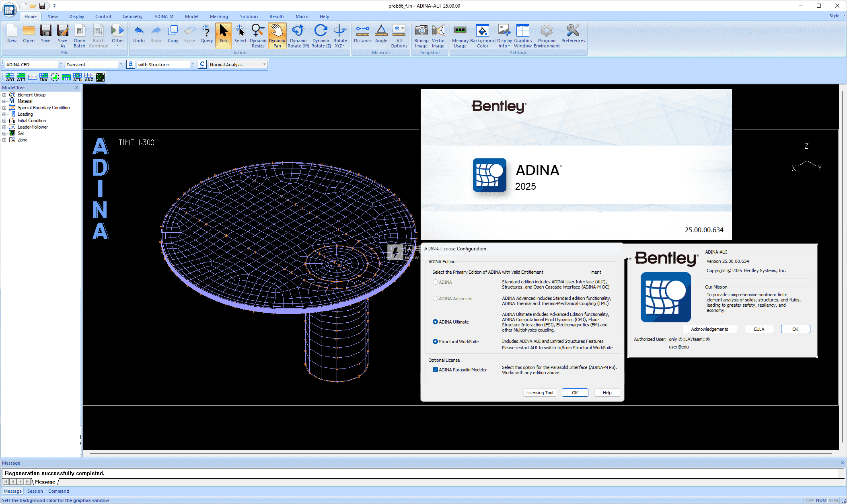Select the ADINA Advanced radio button
The image size is (847, 504).
[x=435, y=299]
